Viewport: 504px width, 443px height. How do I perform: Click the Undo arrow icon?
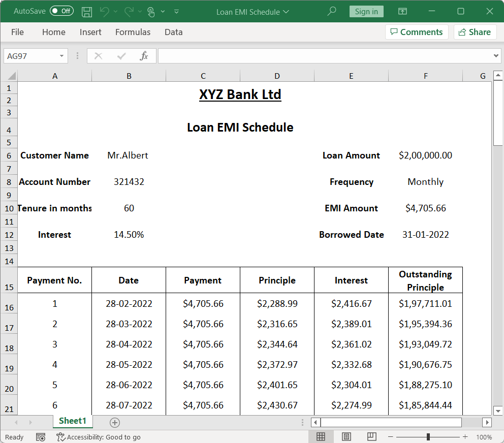click(104, 11)
